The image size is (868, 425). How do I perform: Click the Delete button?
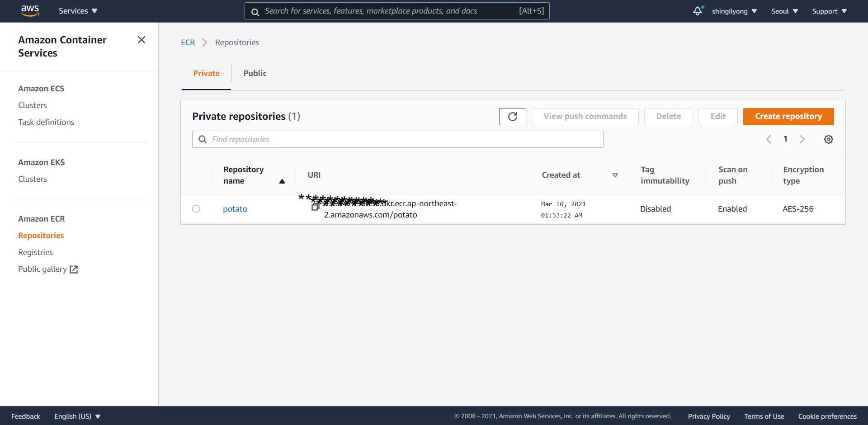point(669,117)
